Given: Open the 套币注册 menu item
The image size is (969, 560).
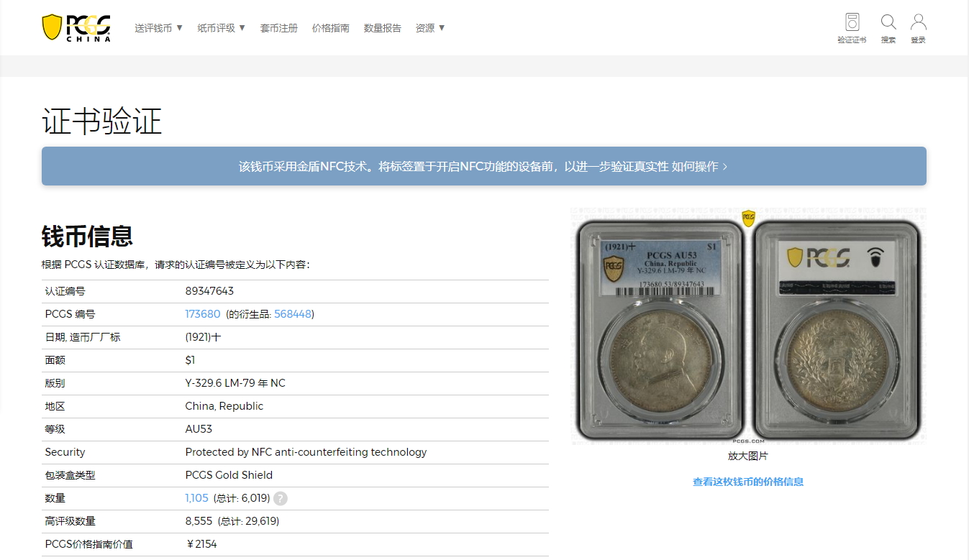Looking at the screenshot, I should pyautogui.click(x=278, y=28).
